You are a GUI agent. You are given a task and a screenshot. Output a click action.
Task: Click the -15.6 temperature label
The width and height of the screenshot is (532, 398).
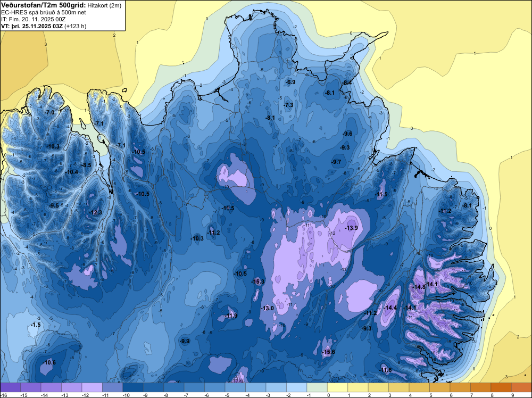point(328,352)
